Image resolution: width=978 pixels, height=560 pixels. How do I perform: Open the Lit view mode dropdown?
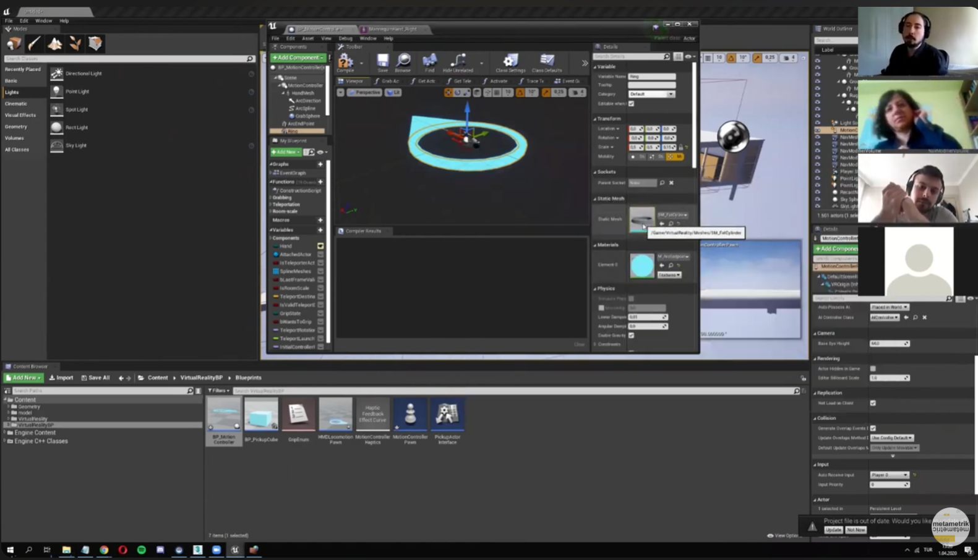point(393,92)
